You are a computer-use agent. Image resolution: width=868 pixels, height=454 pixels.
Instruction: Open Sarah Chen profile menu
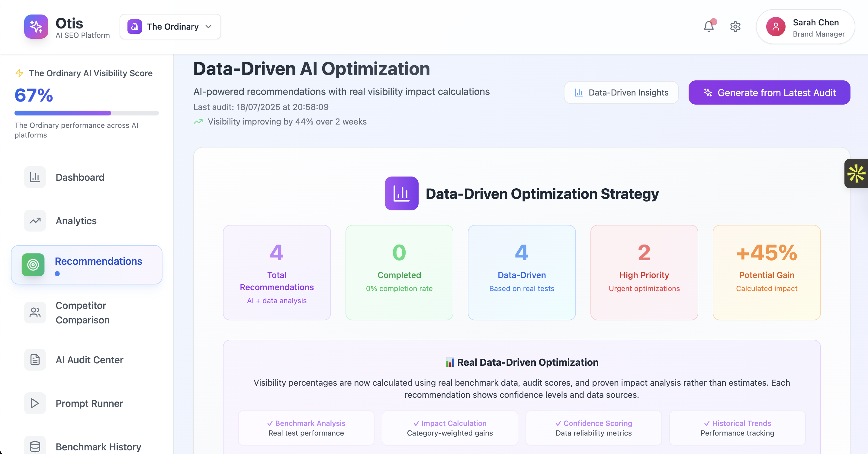[805, 27]
